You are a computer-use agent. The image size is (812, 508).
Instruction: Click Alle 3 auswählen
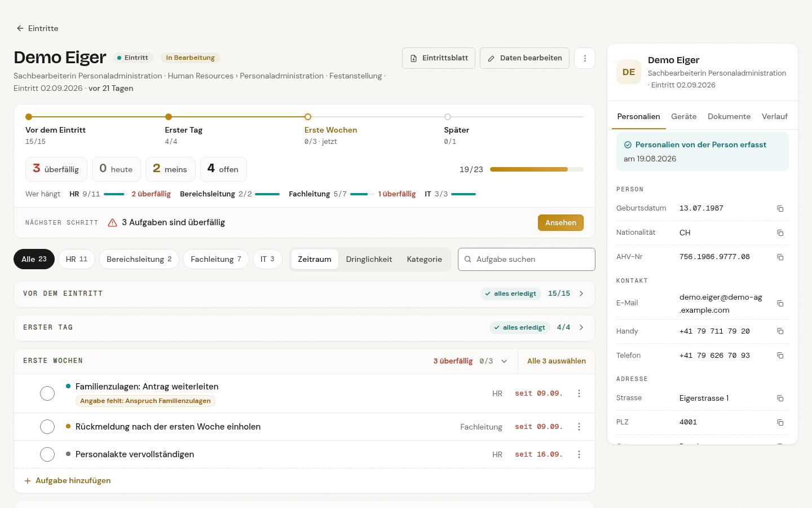pos(557,361)
